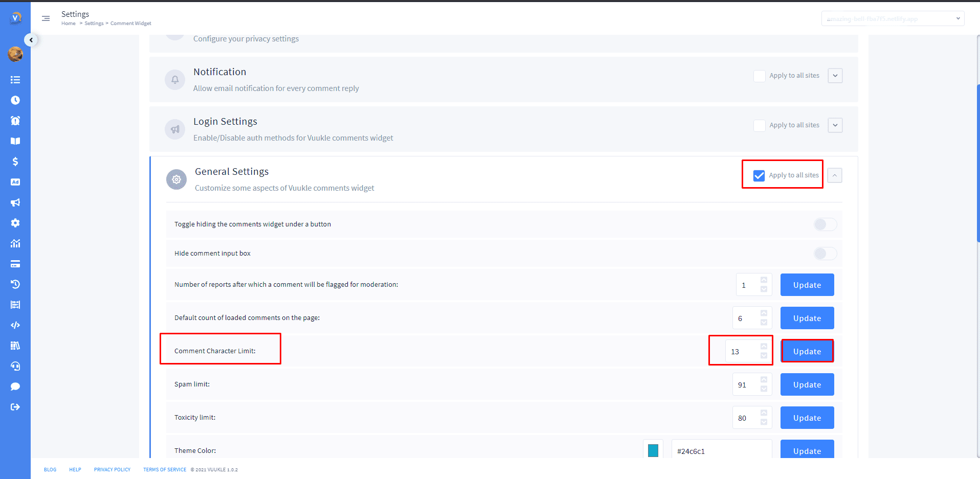
Task: Check Apply to all sites for Login Settings
Action: (x=760, y=125)
